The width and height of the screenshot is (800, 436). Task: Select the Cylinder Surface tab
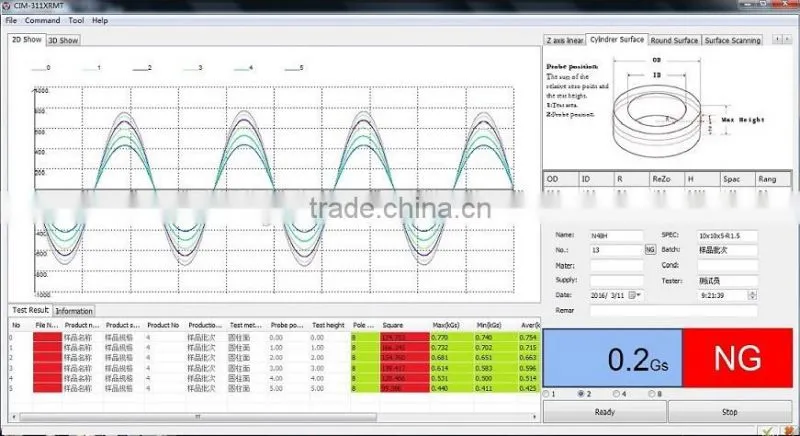click(x=617, y=39)
